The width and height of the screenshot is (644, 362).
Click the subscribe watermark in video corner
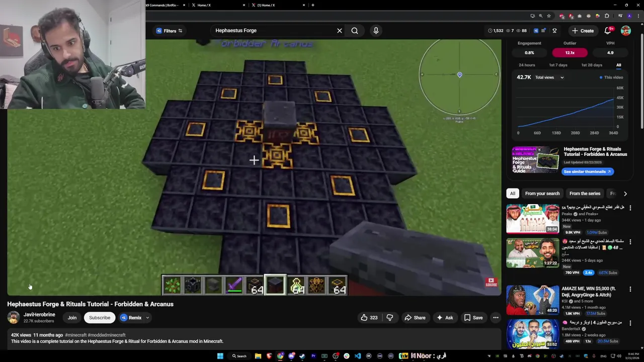[x=491, y=283]
